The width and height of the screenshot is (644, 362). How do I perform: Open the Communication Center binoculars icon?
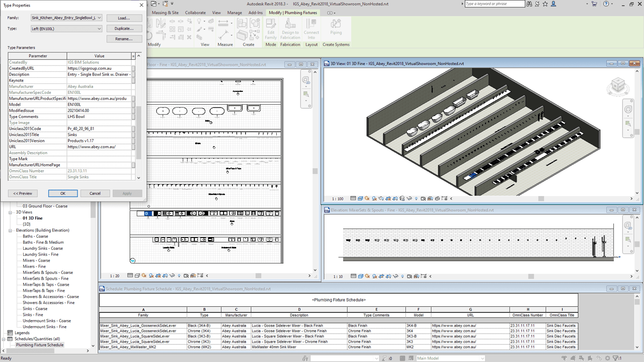point(529,4)
